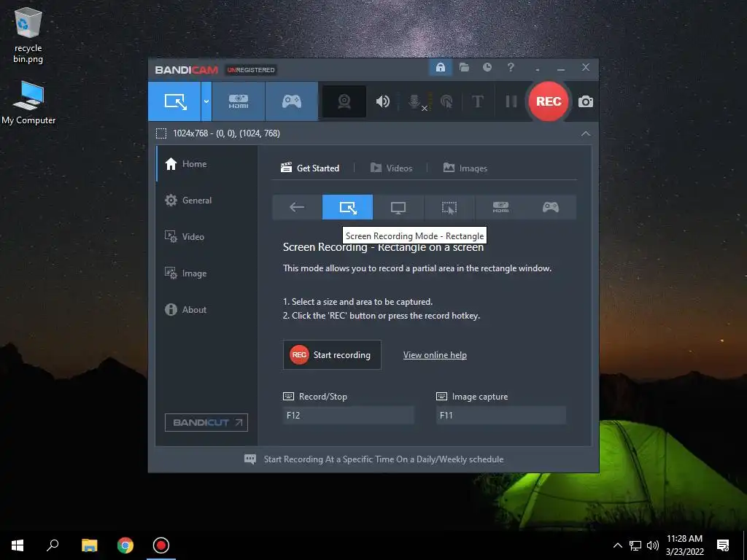The image size is (747, 560).
Task: Collapse the panel with the chevron arrow
Action: coord(586,133)
